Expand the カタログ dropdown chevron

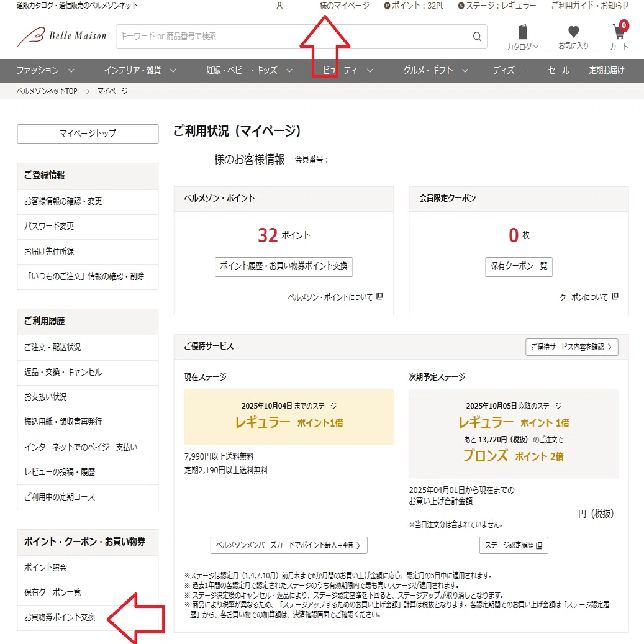click(x=535, y=47)
